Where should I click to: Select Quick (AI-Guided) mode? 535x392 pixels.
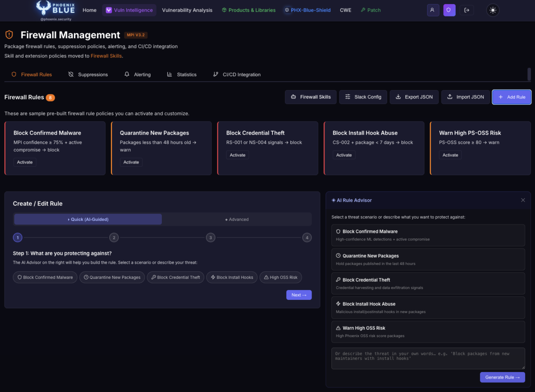coord(88,219)
